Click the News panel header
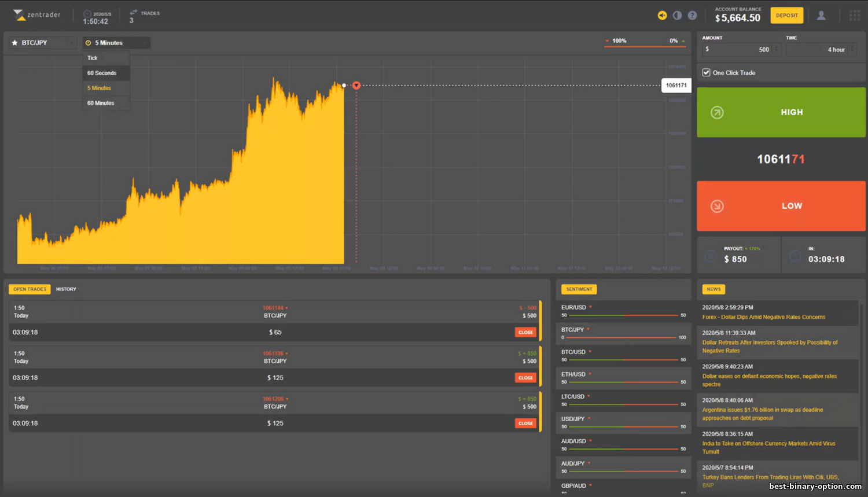The height and width of the screenshot is (497, 868). tap(713, 289)
